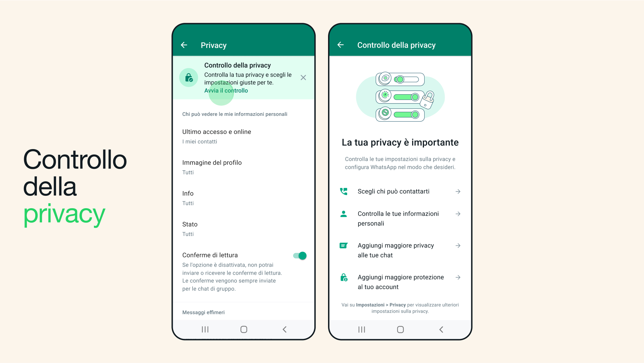Dismiss the privacy control banner with X
This screenshot has height=363, width=644.
click(304, 78)
